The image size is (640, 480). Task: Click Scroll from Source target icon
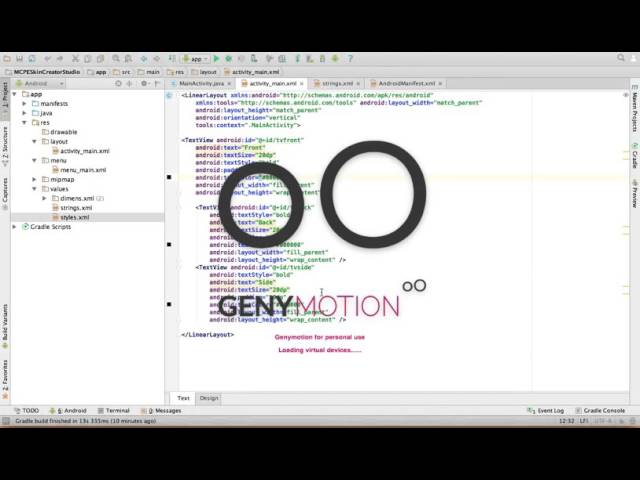(118, 83)
